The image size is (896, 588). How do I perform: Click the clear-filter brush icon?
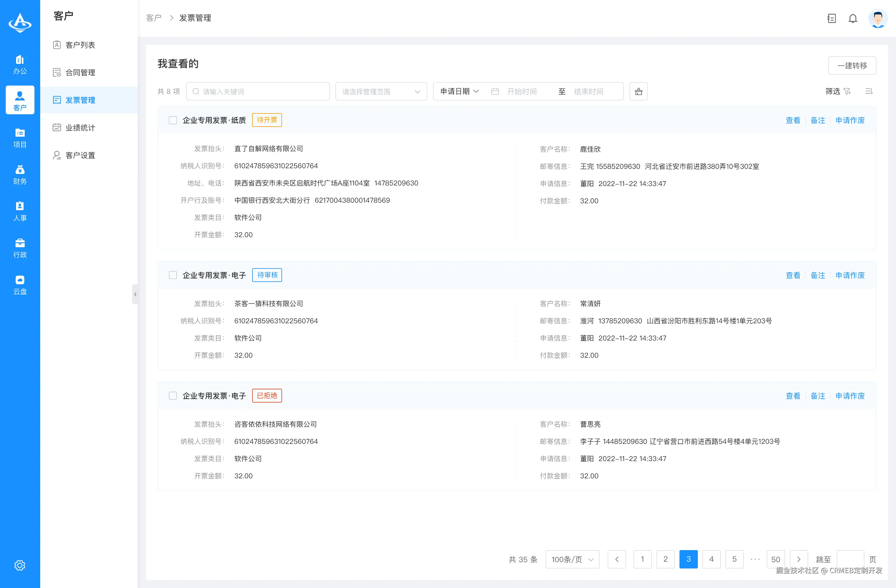[638, 91]
